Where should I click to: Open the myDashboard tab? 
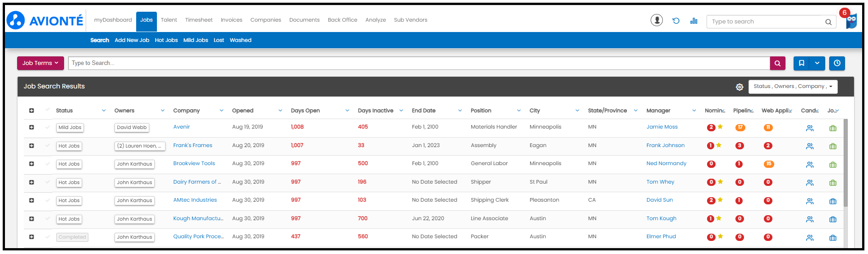click(113, 20)
